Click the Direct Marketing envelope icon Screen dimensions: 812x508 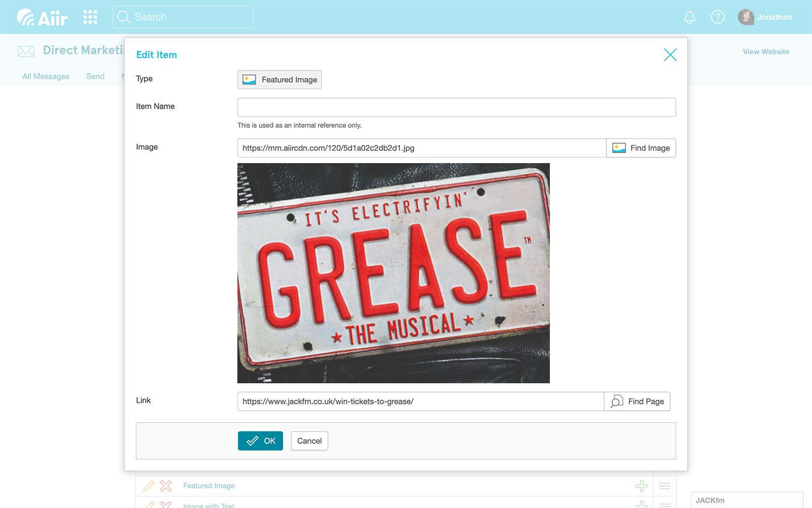pyautogui.click(x=26, y=51)
